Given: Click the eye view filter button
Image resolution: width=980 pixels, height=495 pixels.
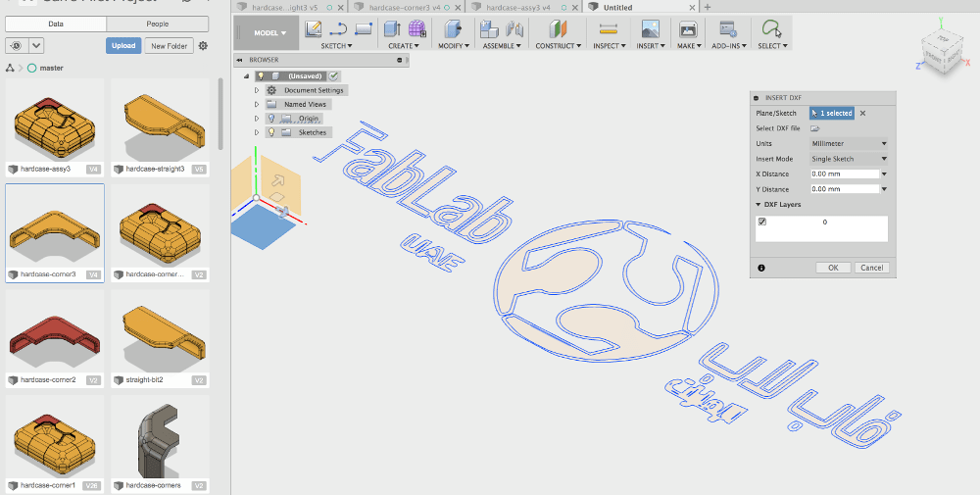Looking at the screenshot, I should pos(17,46).
